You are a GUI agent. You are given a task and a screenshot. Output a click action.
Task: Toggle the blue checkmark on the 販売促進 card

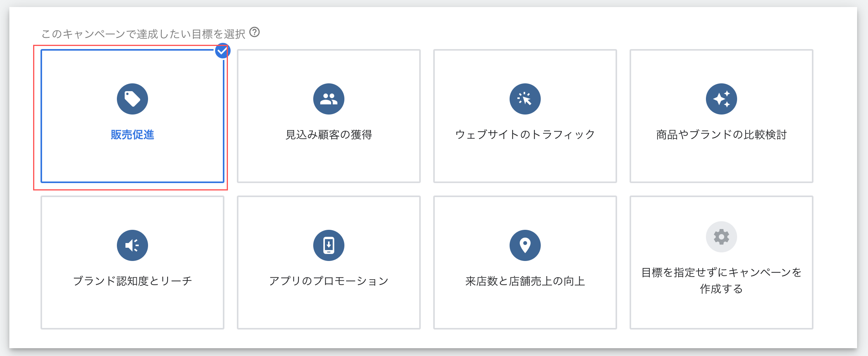tap(222, 51)
